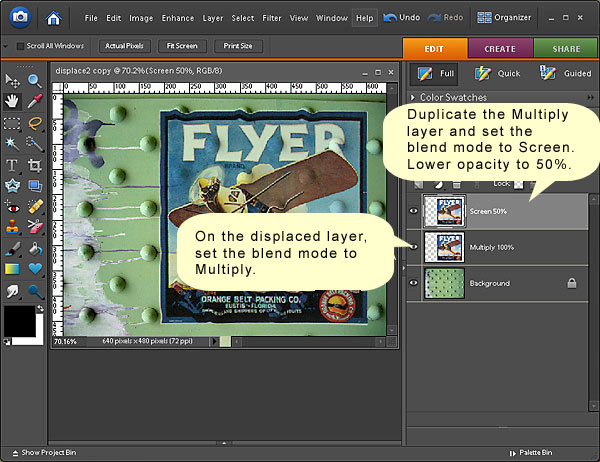Open the Help menu
Image resolution: width=600 pixels, height=462 pixels.
click(x=365, y=18)
